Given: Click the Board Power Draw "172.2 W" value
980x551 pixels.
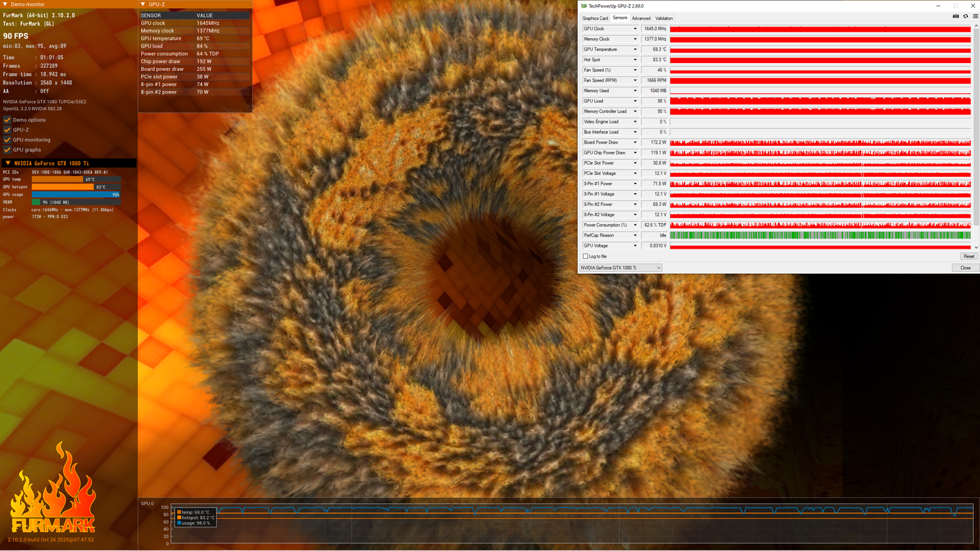Looking at the screenshot, I should point(654,142).
